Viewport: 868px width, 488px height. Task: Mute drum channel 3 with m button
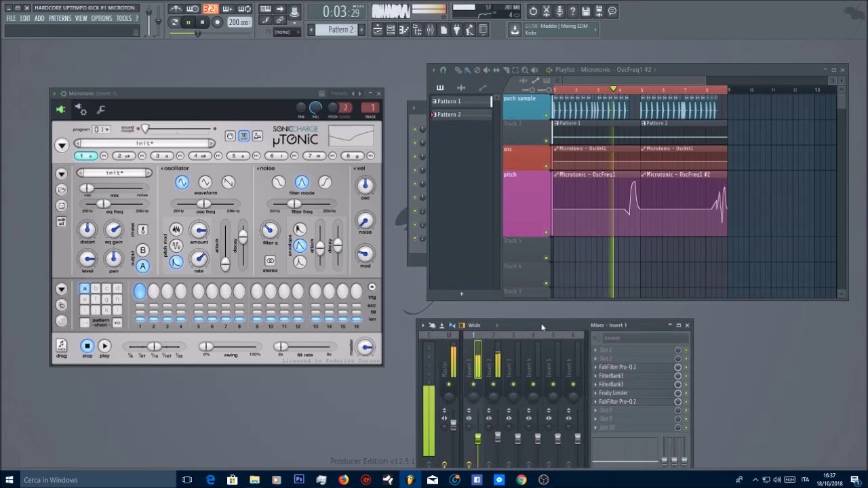pyautogui.click(x=180, y=156)
